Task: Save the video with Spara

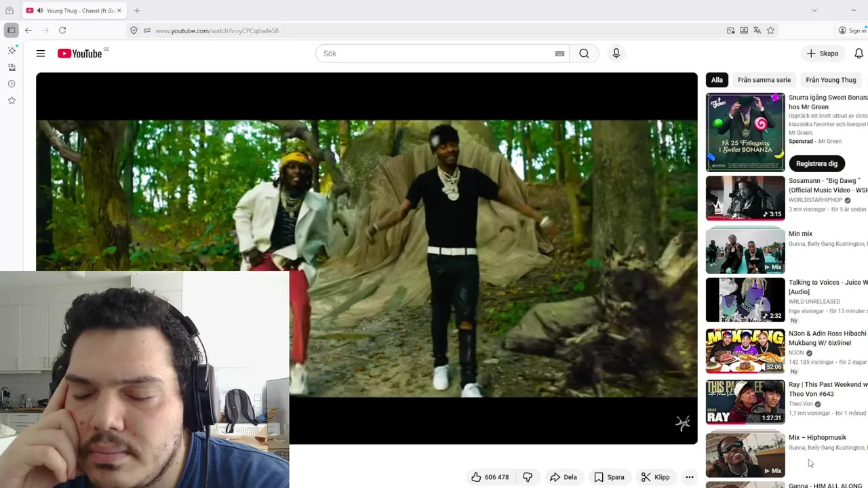Action: (x=609, y=477)
